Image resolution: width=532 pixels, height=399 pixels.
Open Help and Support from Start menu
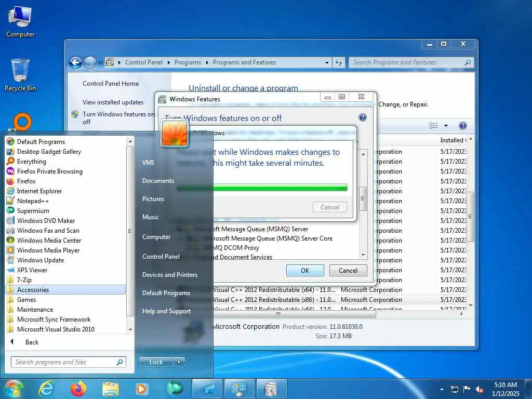(166, 311)
